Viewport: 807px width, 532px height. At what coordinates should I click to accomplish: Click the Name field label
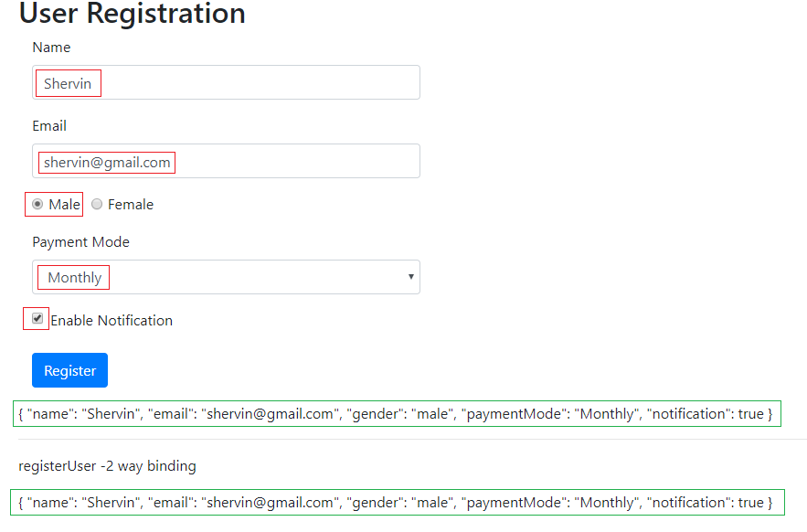[x=51, y=47]
